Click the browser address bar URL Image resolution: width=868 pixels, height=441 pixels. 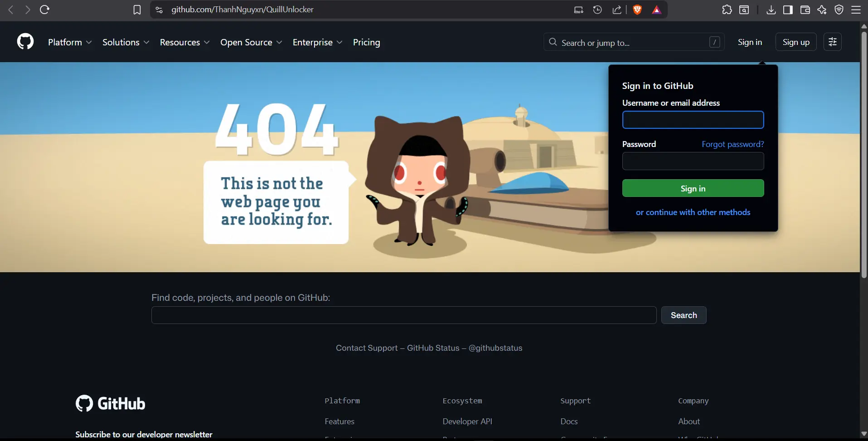(242, 10)
